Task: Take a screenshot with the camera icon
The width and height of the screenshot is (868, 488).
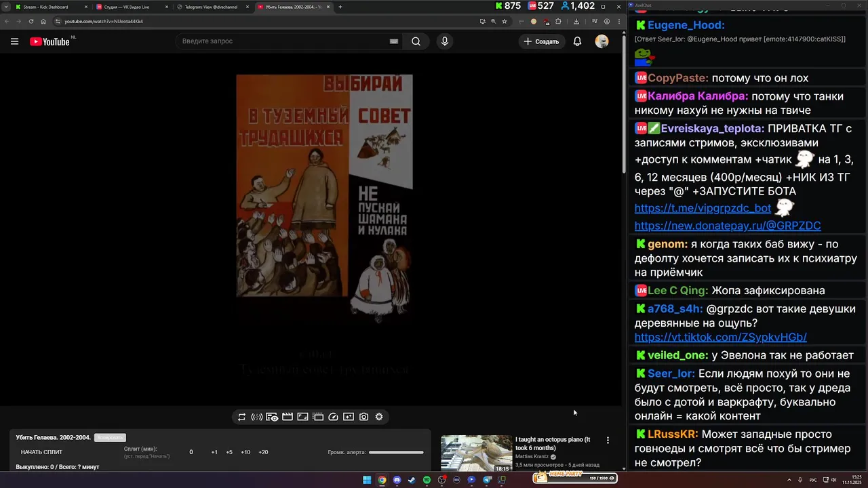Action: [x=364, y=417]
